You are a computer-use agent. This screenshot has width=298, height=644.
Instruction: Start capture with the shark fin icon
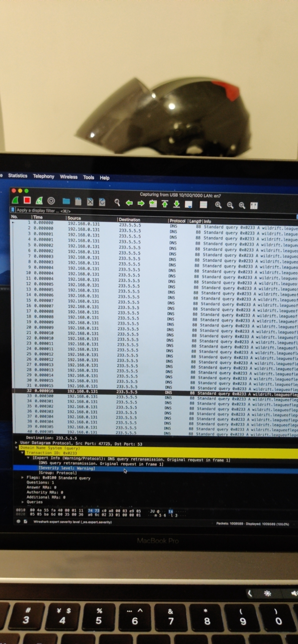[x=15, y=200]
